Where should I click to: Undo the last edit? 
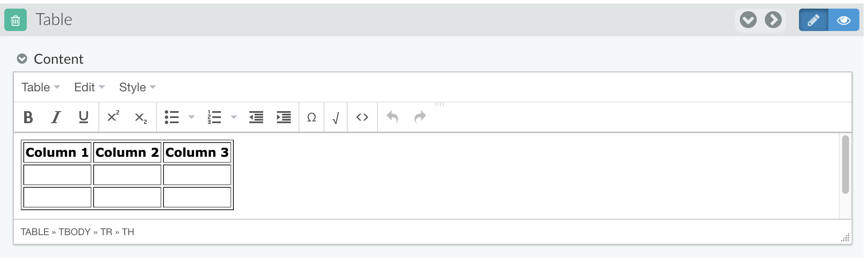coord(392,117)
